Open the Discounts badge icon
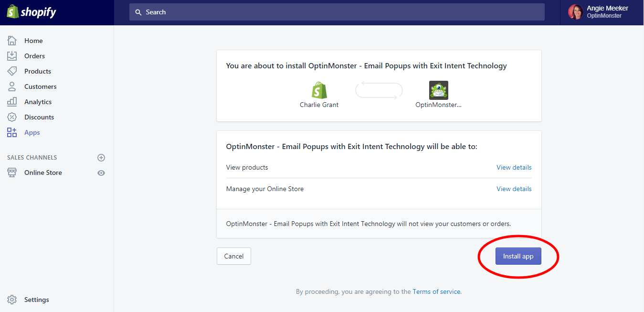Image resolution: width=644 pixels, height=312 pixels. [x=12, y=117]
